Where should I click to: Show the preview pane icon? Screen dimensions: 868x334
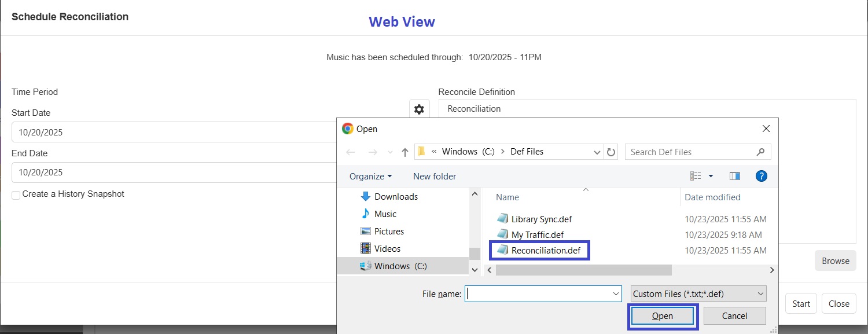click(x=734, y=176)
